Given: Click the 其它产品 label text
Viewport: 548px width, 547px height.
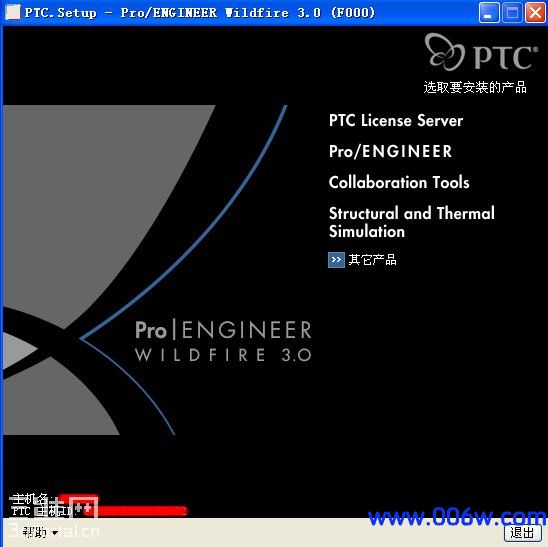Looking at the screenshot, I should click(x=373, y=260).
